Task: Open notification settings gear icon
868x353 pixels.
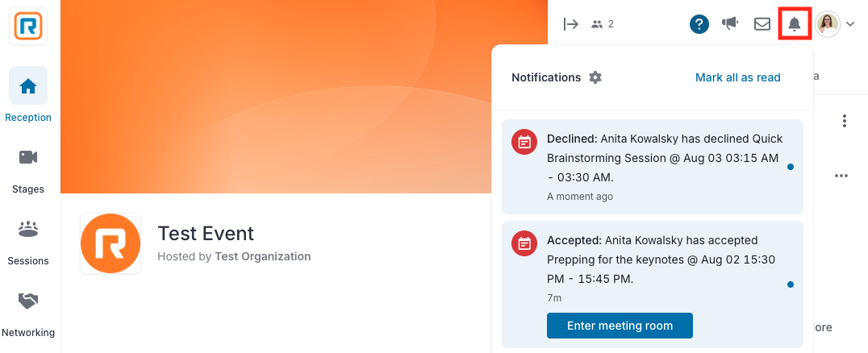Action: click(x=595, y=77)
